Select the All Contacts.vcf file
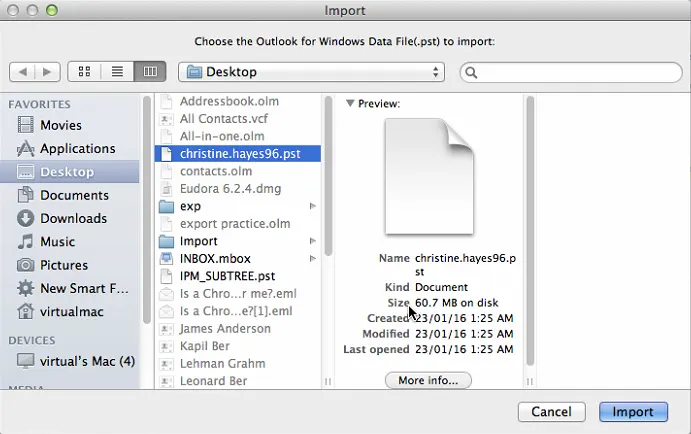 click(x=238, y=119)
